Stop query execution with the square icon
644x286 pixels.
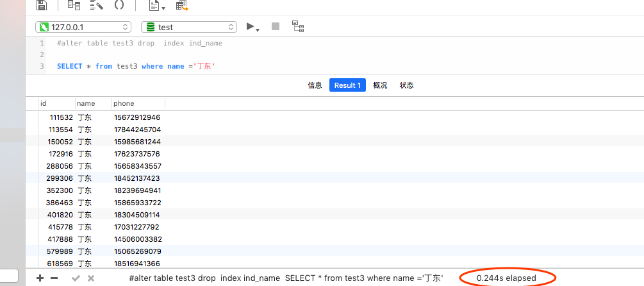pos(276,26)
